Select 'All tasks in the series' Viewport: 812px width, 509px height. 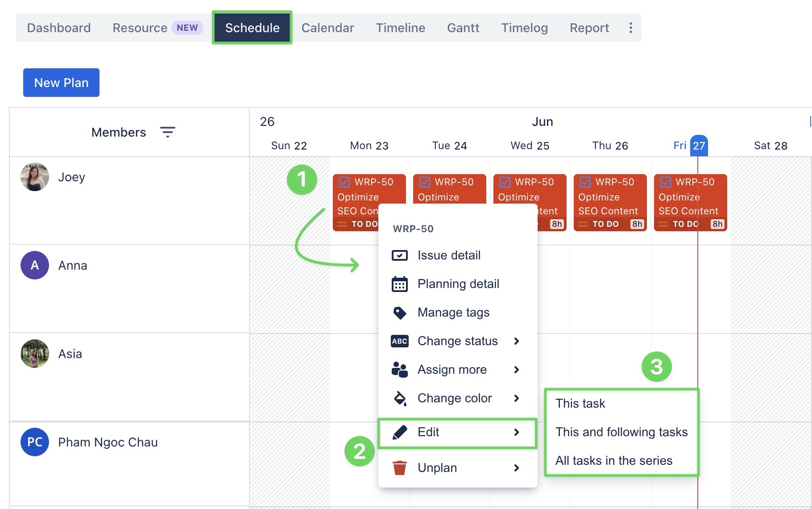pos(613,461)
